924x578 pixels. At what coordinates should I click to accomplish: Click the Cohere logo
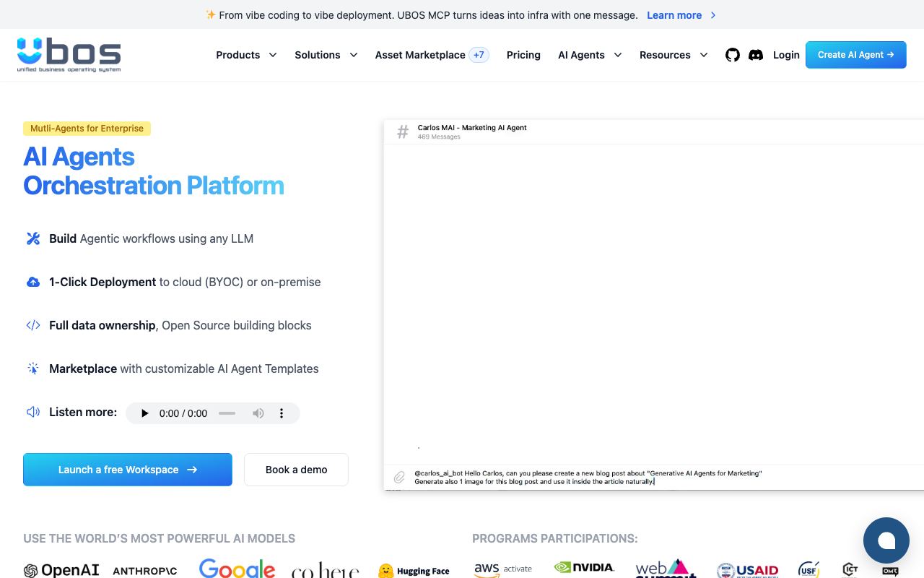(326, 571)
